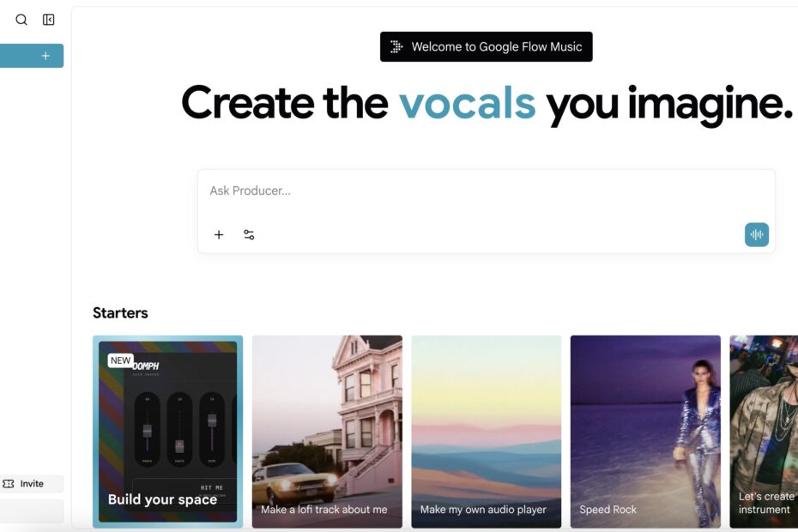
Task: Click the Flow Music logo in the welcome banner
Action: tap(396, 47)
